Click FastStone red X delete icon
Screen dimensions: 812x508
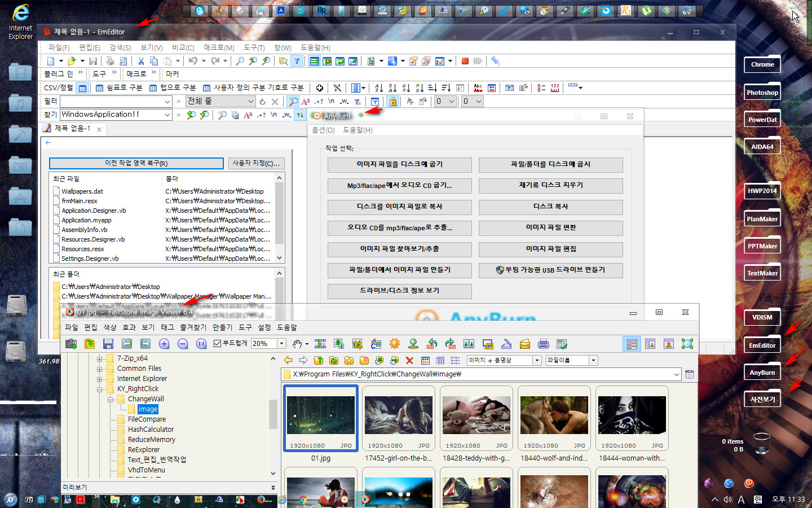[x=409, y=360]
